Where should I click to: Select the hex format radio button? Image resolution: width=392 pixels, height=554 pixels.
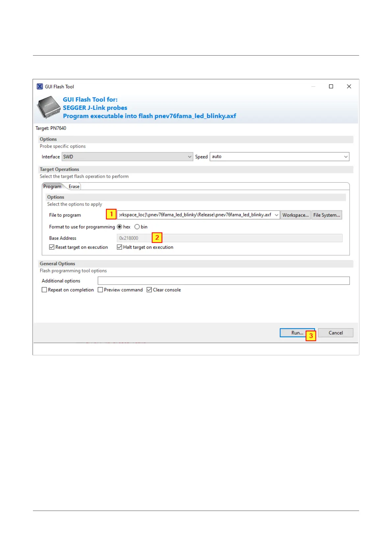pos(119,227)
